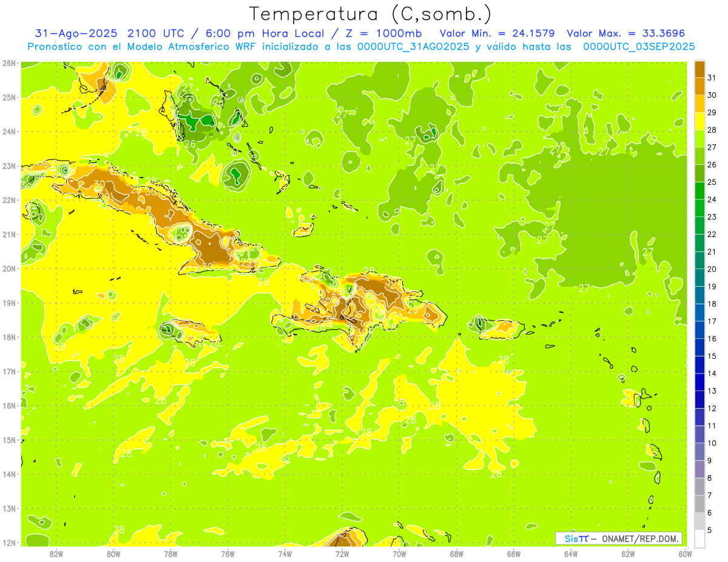
Task: Select the "80W" longitude axis label
Action: 113,554
